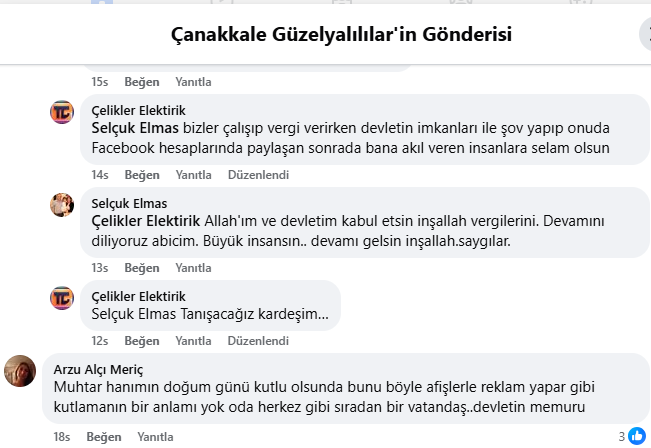
Task: Open Çelikler Elektirik avatar beside Tanışacağız comment
Action: tap(62, 298)
